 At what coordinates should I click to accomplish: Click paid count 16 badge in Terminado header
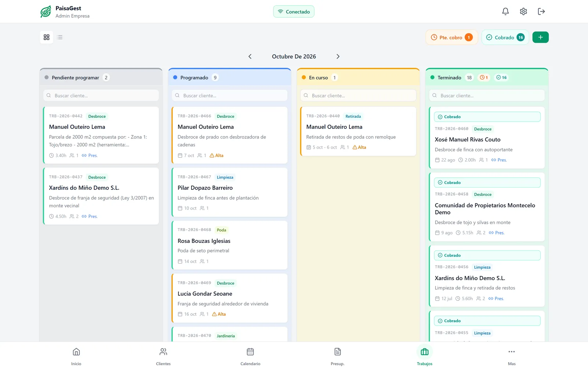click(501, 77)
